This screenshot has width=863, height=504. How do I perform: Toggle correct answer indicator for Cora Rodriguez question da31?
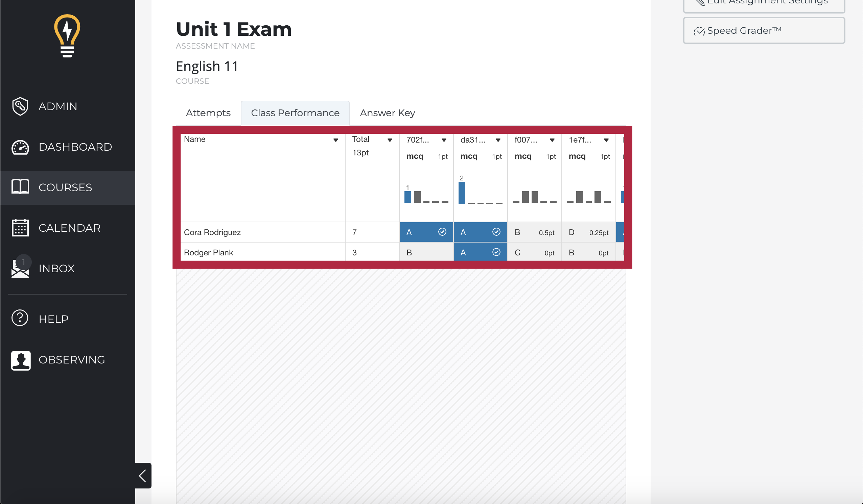[x=495, y=232]
